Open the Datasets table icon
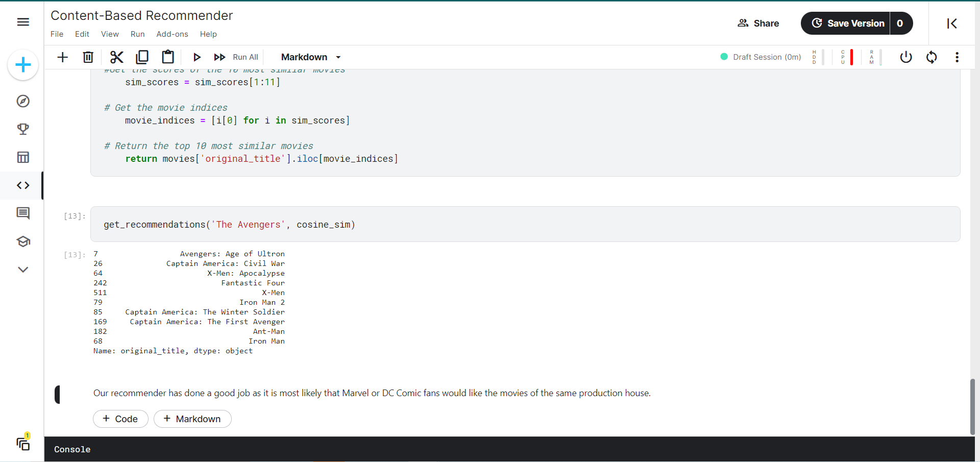The image size is (980, 462). (23, 157)
